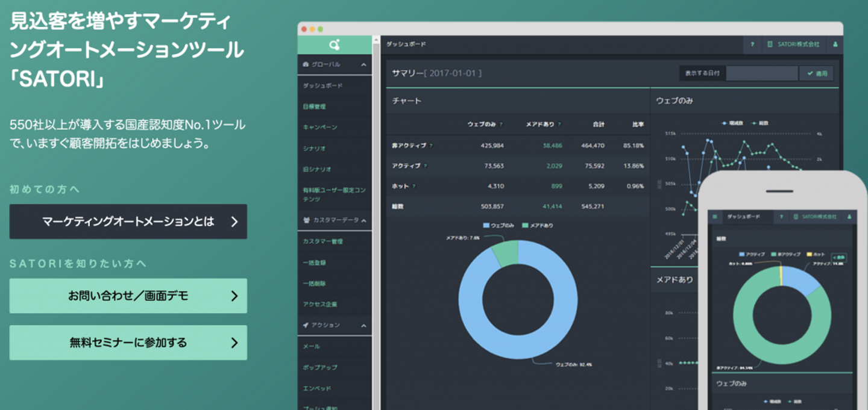Click help icon beside ウェブのみ column header
Screen dimensions: 868x410
click(501, 125)
